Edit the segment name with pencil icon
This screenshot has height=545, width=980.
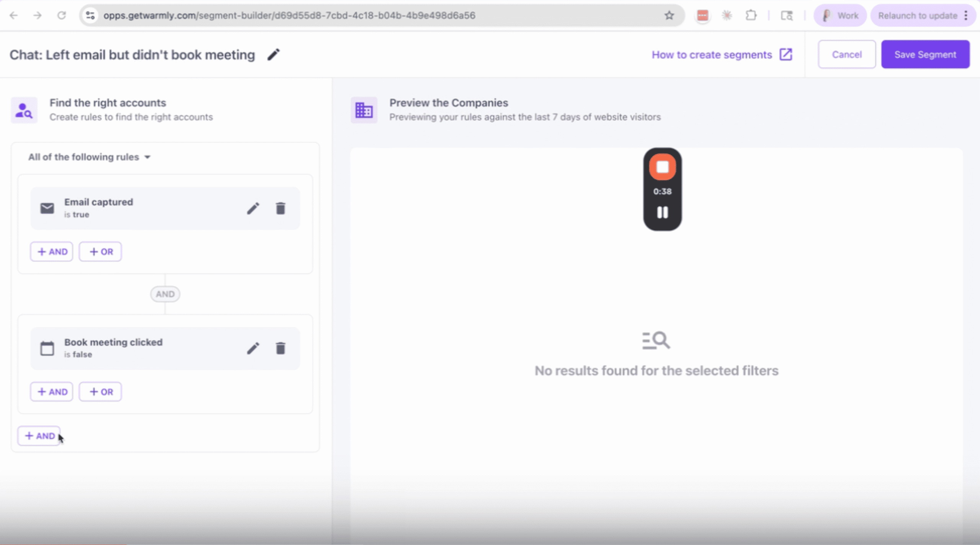(273, 55)
